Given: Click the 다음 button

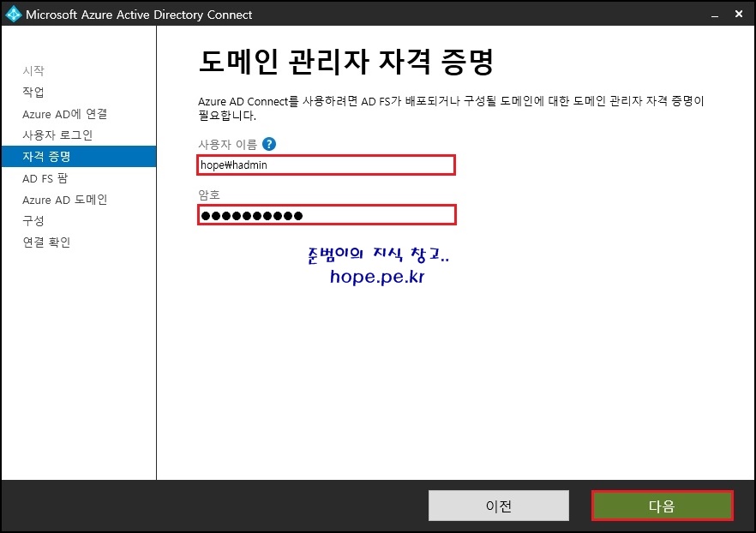Looking at the screenshot, I should tap(662, 506).
